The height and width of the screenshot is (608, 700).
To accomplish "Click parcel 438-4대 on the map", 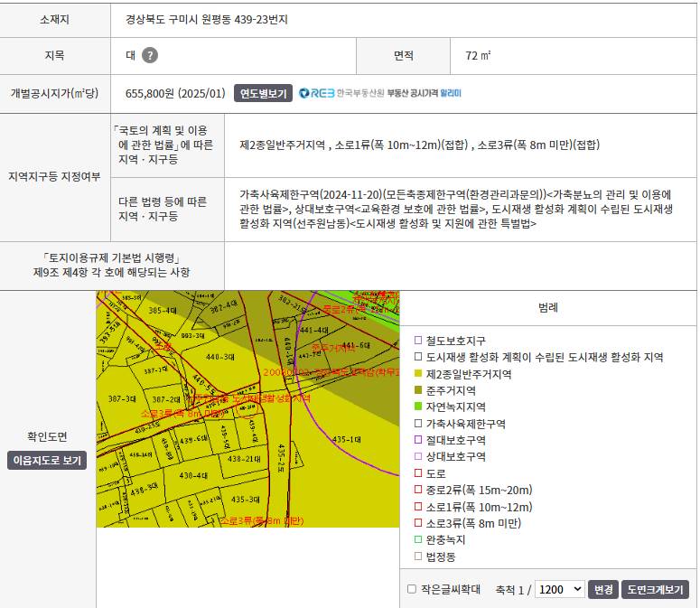I will 193,475.
